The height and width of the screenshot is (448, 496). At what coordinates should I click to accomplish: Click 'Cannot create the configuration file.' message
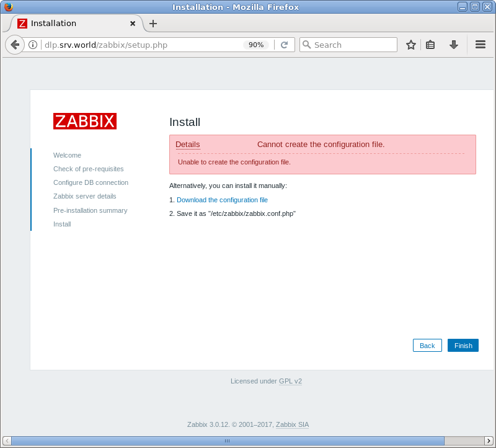pyautogui.click(x=321, y=145)
